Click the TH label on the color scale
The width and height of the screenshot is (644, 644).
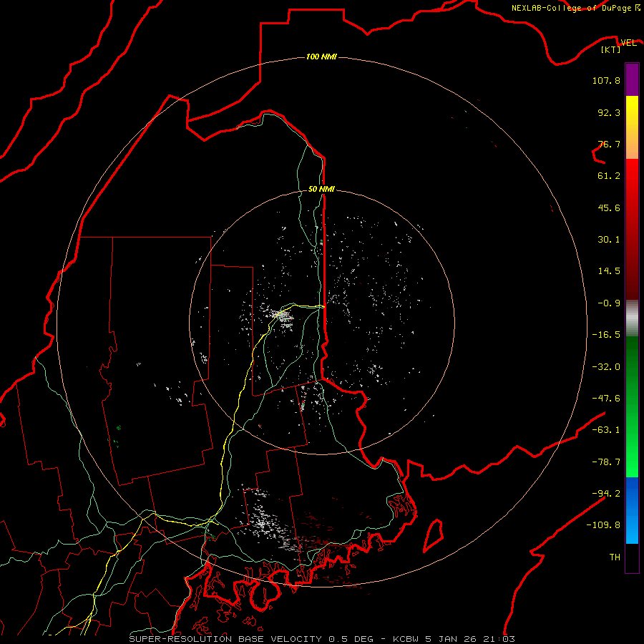point(615,557)
